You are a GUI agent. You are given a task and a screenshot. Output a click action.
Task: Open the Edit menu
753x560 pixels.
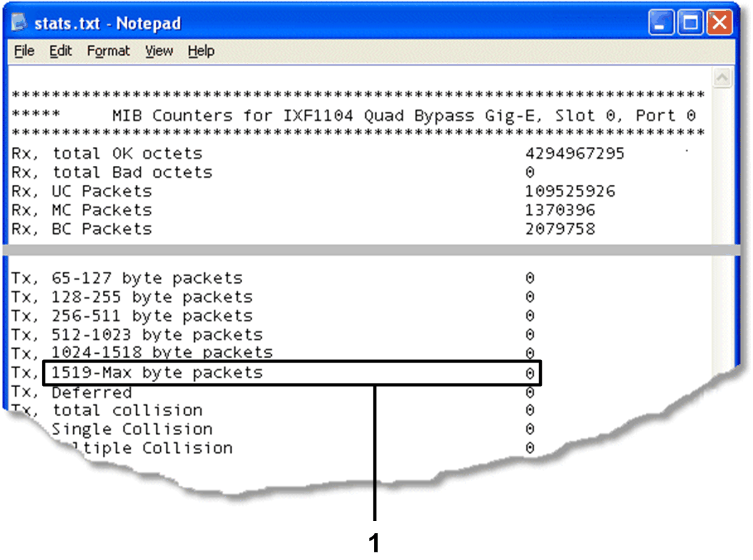click(x=60, y=51)
